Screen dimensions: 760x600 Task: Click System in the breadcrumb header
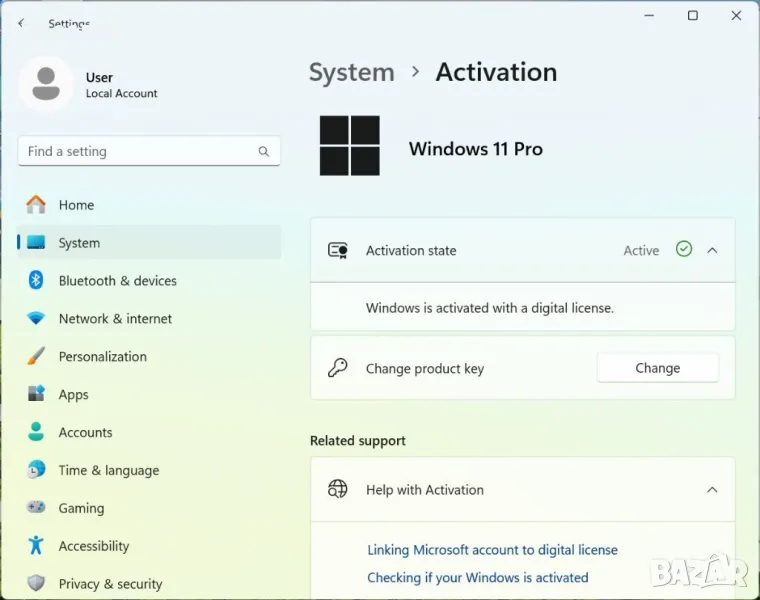click(351, 73)
